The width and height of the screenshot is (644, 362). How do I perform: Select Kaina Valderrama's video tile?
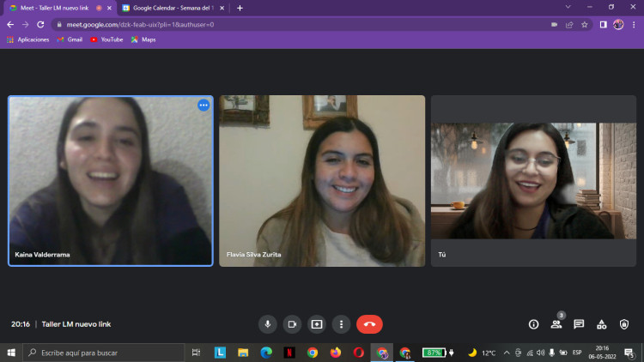click(x=111, y=181)
